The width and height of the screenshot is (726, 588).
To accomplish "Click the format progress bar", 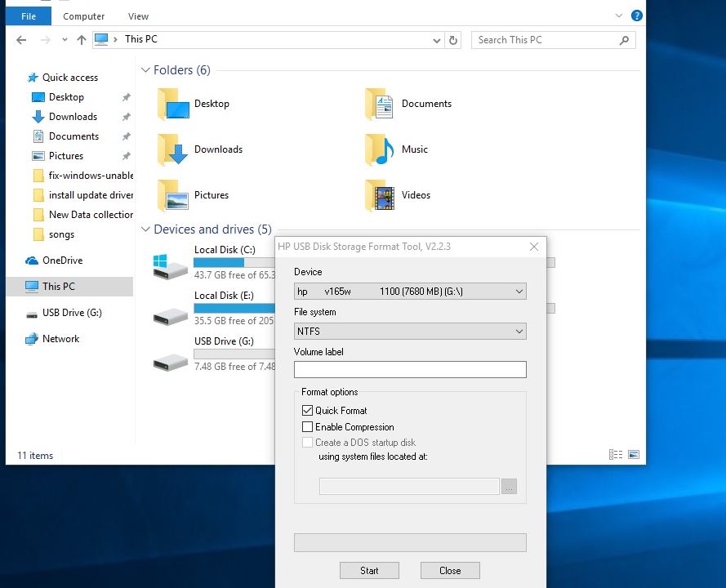I will click(x=410, y=542).
